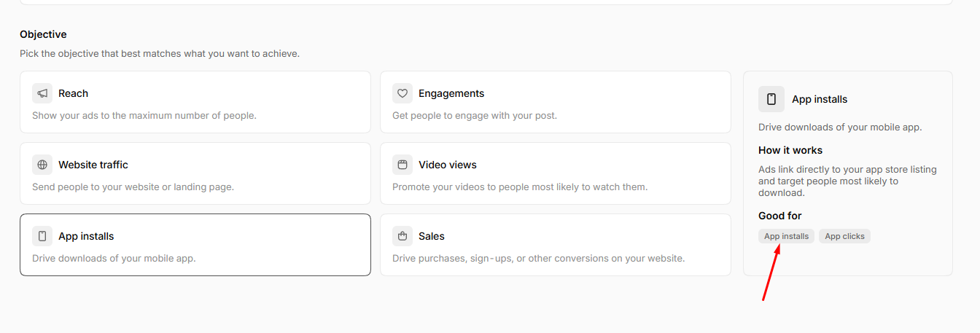Image resolution: width=980 pixels, height=333 pixels.
Task: Pick the Website traffic objective
Action: (195, 173)
